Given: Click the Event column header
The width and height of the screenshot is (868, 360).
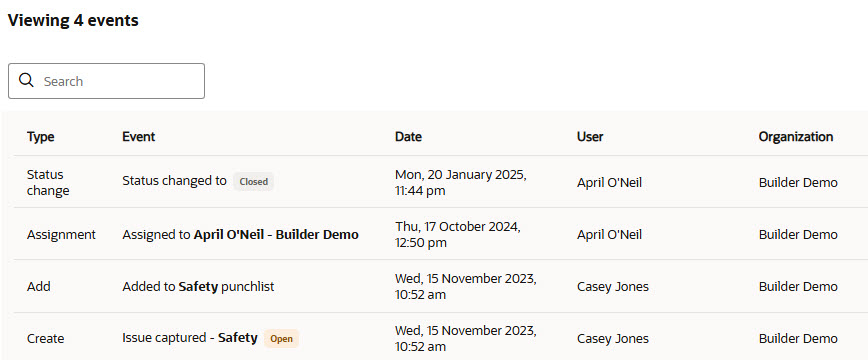Looking at the screenshot, I should [x=138, y=137].
